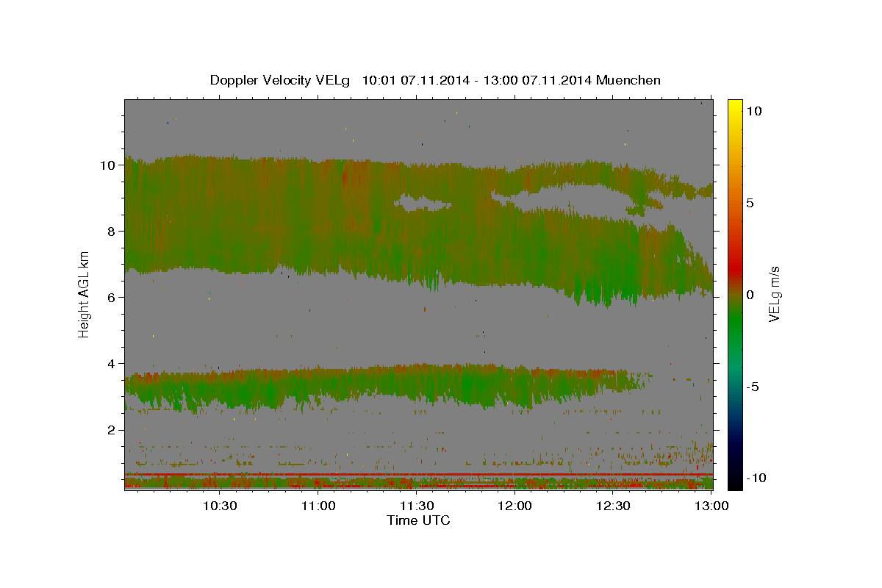Click the yellow top of the colorbar
Image resolution: width=882 pixels, height=588 pixels.
(735, 105)
